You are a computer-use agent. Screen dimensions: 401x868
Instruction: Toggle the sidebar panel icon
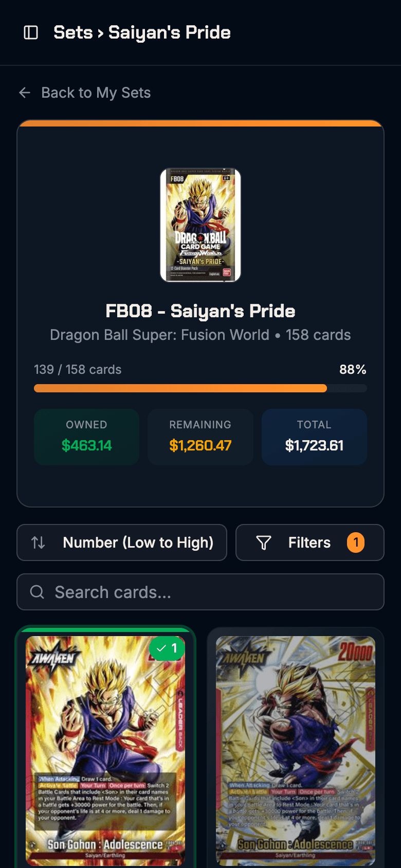(x=31, y=32)
